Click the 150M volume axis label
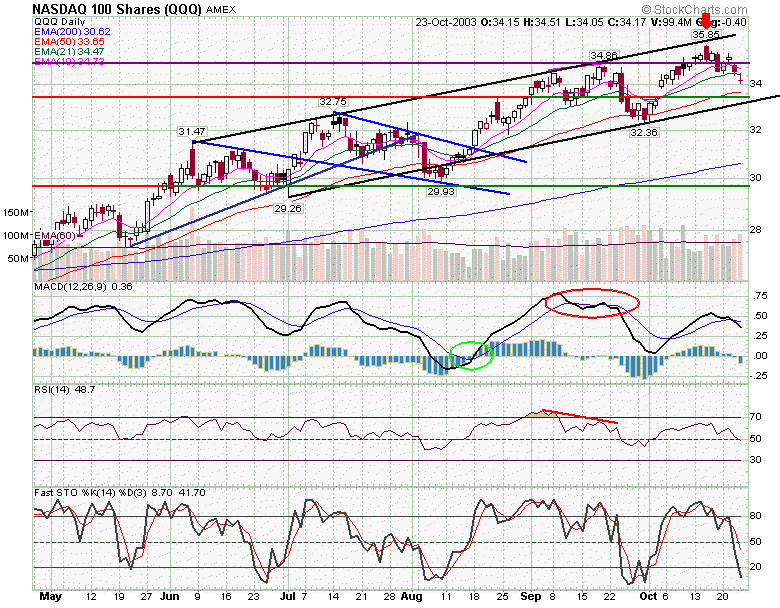This screenshot has width=780, height=608. pyautogui.click(x=15, y=213)
